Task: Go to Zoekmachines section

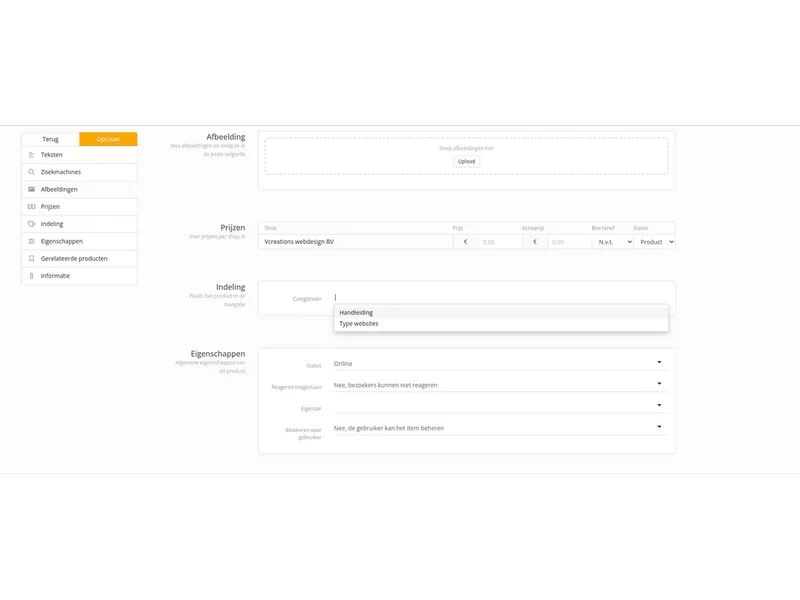Action: [x=80, y=172]
